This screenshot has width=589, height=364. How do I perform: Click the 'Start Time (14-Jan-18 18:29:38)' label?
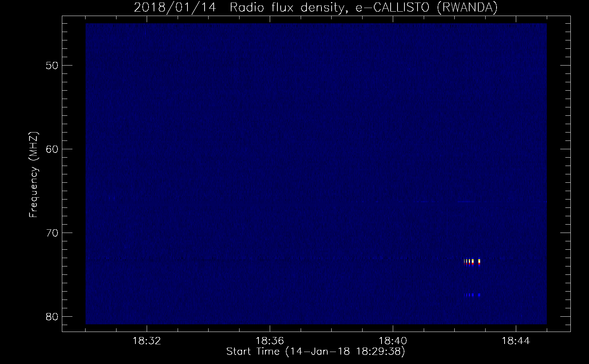[316, 352]
